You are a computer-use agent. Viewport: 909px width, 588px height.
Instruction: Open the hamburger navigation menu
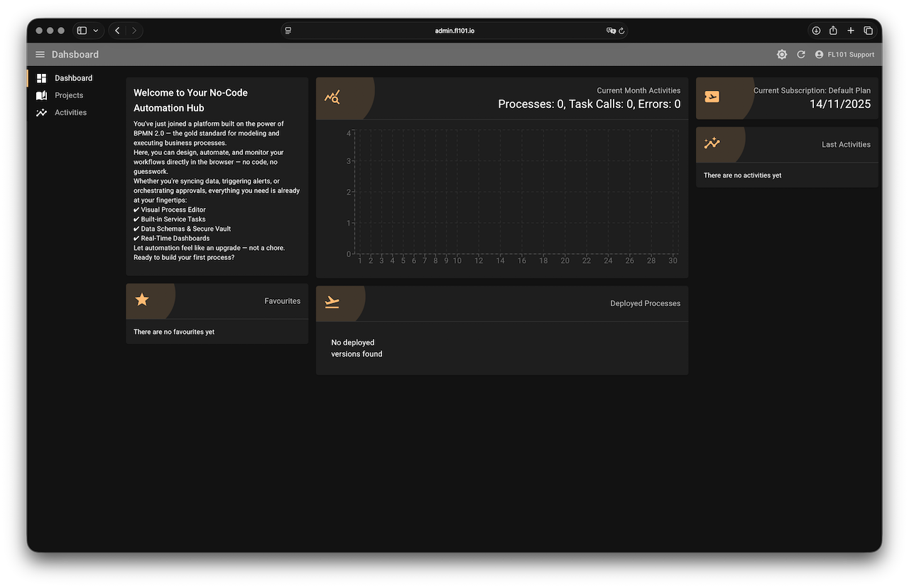point(40,55)
